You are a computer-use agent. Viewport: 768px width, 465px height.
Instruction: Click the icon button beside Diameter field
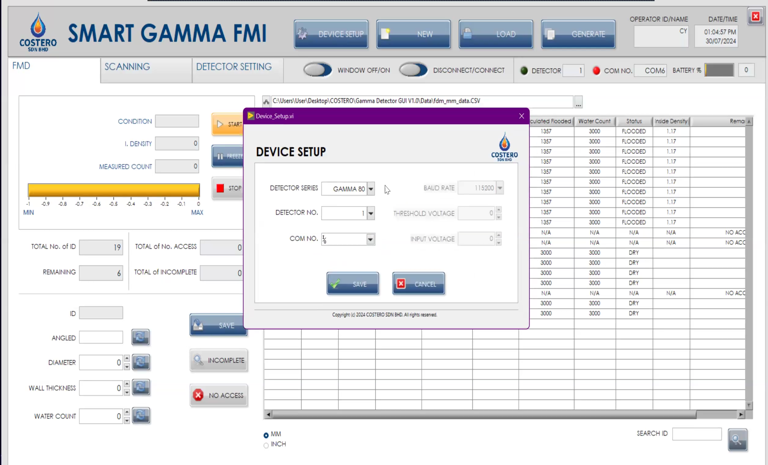pyautogui.click(x=141, y=362)
